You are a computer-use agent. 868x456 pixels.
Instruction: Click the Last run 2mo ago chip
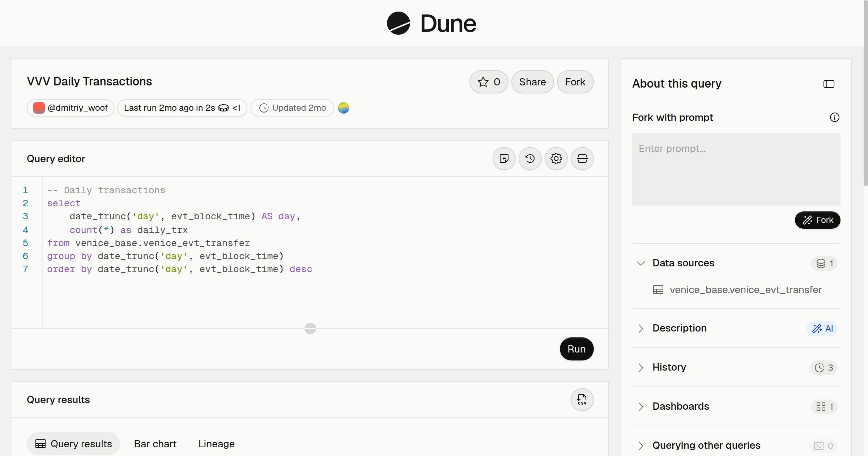click(x=182, y=108)
